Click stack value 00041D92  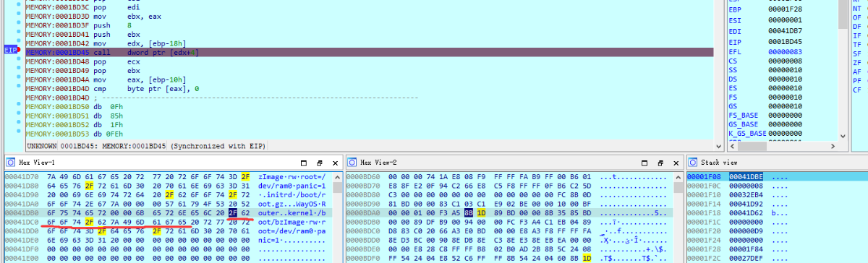point(746,204)
